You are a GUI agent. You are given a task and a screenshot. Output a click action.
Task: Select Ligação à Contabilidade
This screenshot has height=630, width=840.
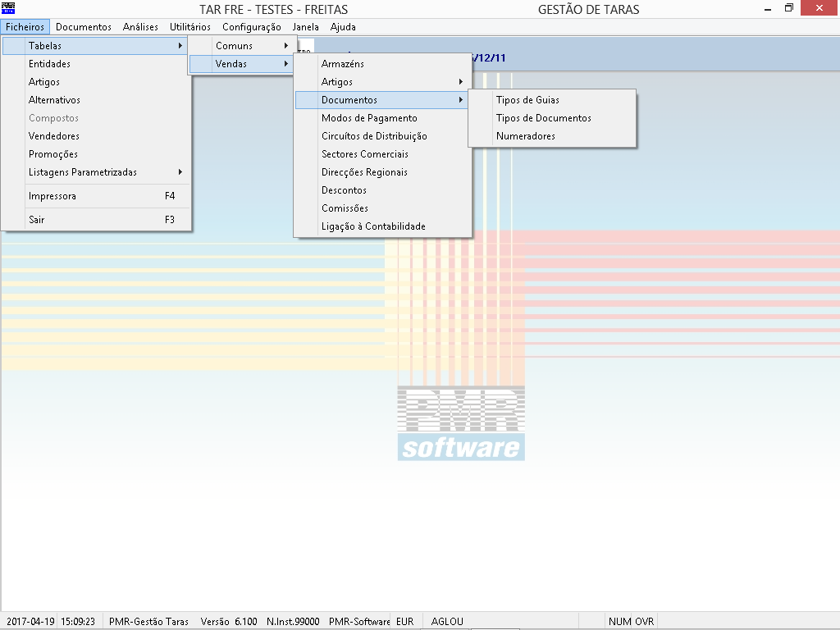pyautogui.click(x=382, y=226)
